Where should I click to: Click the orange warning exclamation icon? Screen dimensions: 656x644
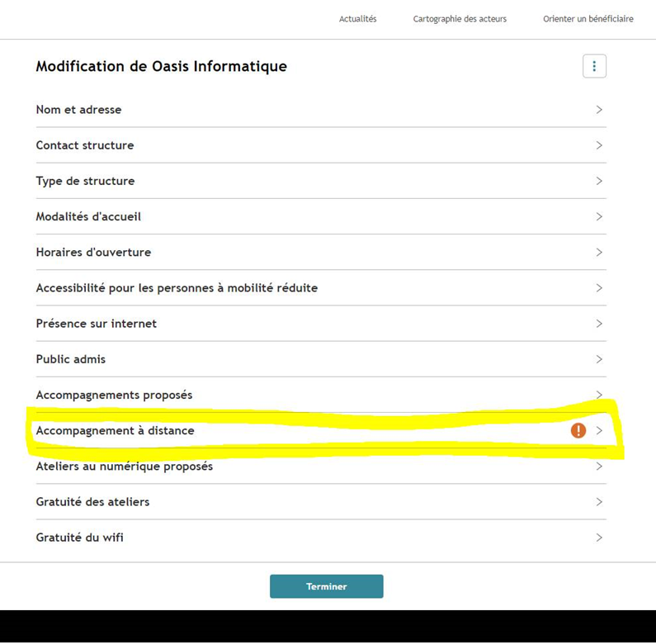coord(578,430)
